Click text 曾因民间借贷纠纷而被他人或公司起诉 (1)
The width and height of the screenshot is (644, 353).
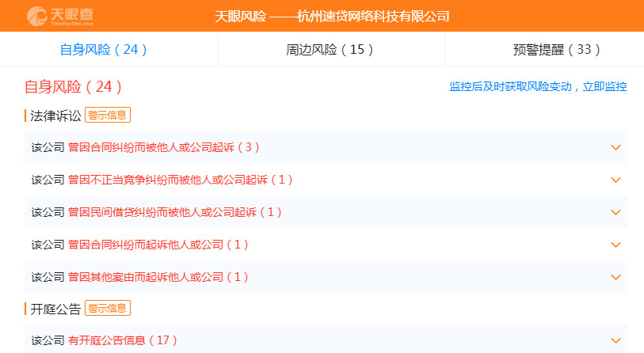(175, 212)
